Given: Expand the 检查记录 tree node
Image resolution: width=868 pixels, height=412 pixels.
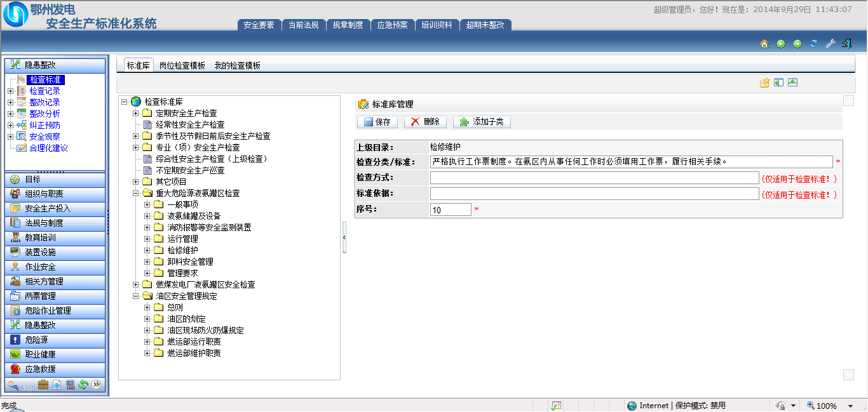Looking at the screenshot, I should click(x=10, y=91).
